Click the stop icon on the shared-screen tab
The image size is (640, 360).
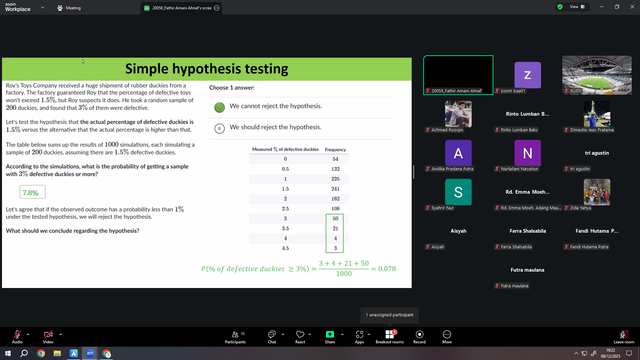(x=217, y=8)
